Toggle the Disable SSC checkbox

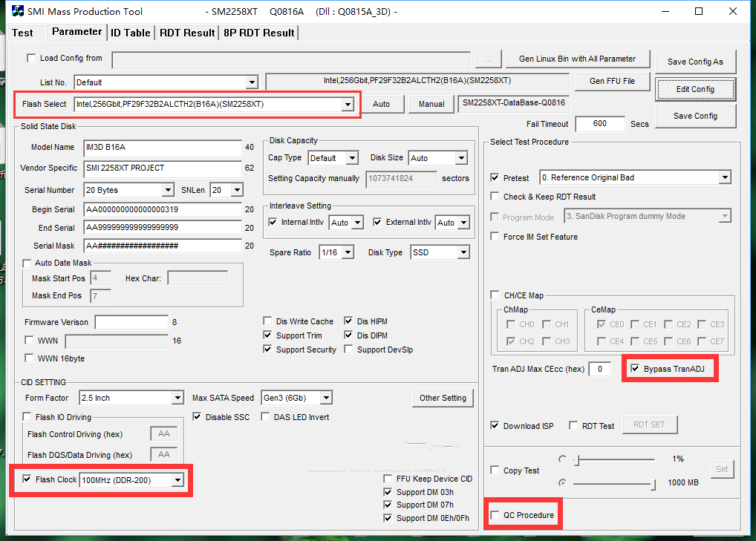click(x=197, y=417)
